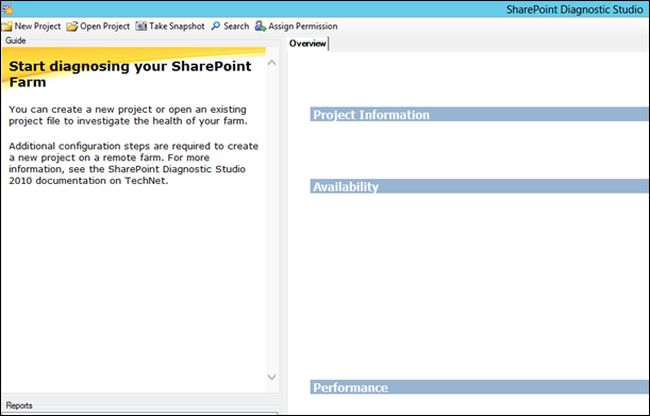
Task: Click the Open Project folder icon
Action: point(72,27)
